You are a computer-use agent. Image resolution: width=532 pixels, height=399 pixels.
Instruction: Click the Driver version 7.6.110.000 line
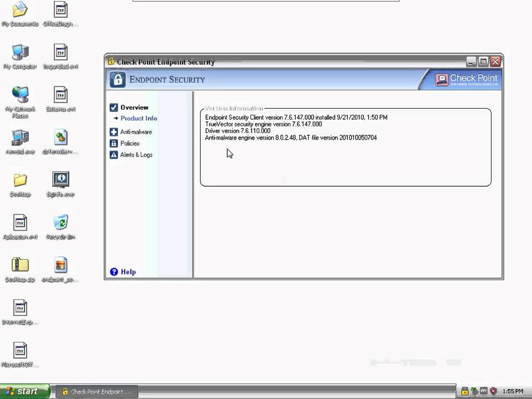click(x=238, y=131)
